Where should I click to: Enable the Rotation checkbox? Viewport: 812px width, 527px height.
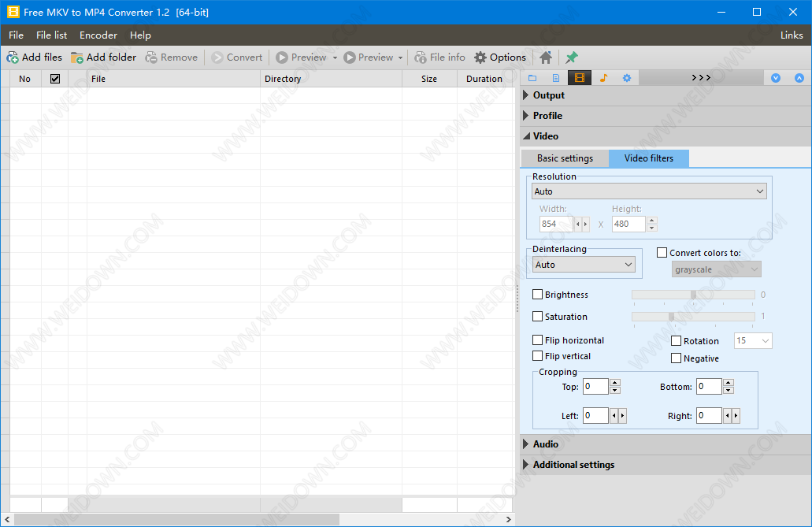point(676,340)
